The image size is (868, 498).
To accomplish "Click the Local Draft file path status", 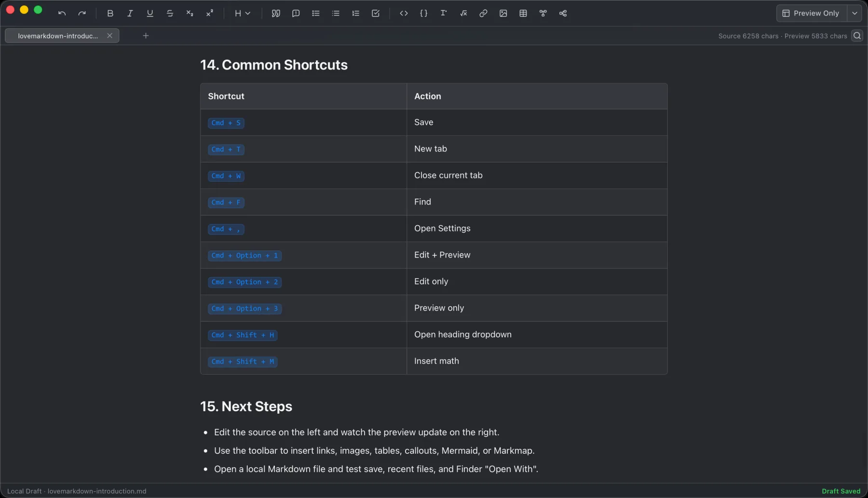I will 77,491.
